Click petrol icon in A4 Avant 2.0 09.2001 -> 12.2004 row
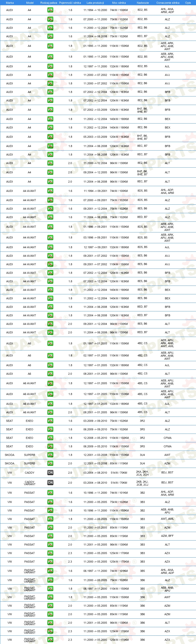 [x=50, y=324]
